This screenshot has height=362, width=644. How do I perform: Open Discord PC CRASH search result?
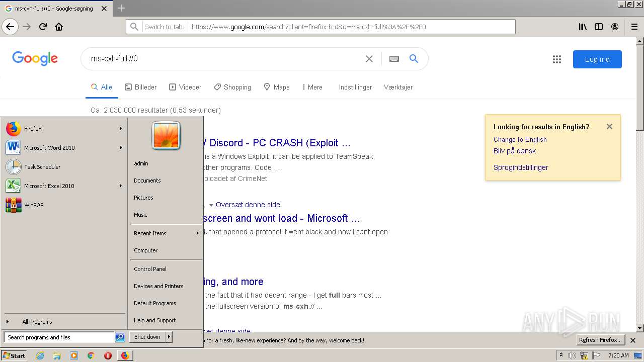[x=277, y=143]
